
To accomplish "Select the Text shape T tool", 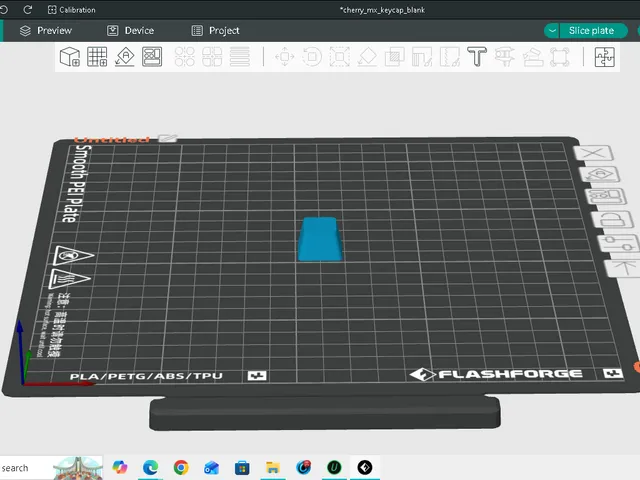I will [477, 57].
